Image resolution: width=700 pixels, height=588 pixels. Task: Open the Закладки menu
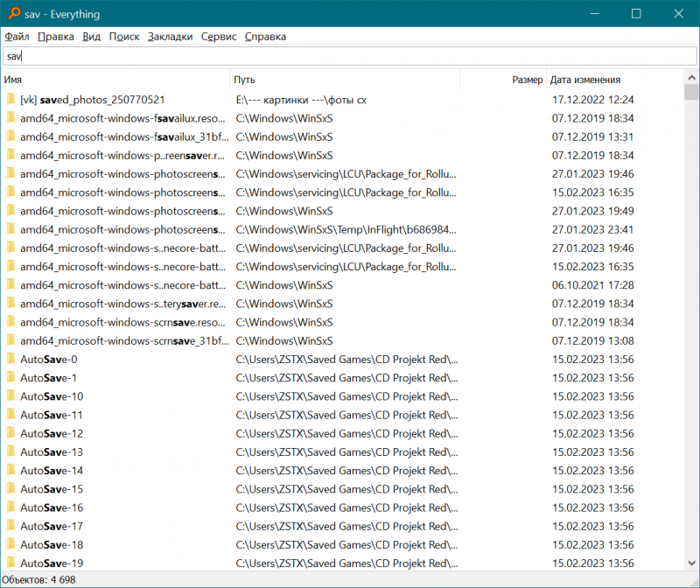click(x=170, y=37)
